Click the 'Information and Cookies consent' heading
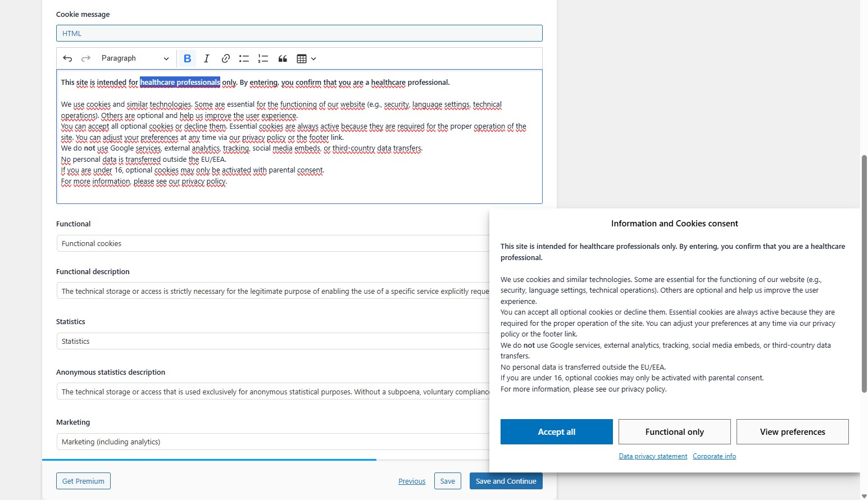 (675, 224)
